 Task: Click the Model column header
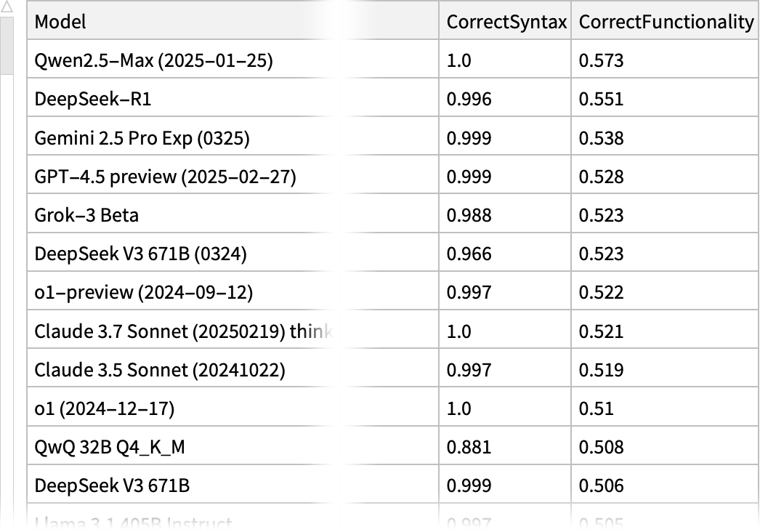61,22
